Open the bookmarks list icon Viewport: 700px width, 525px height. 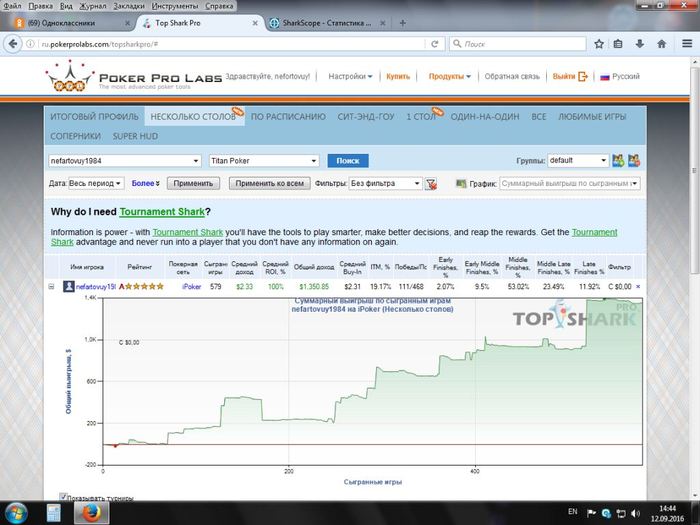pos(618,44)
